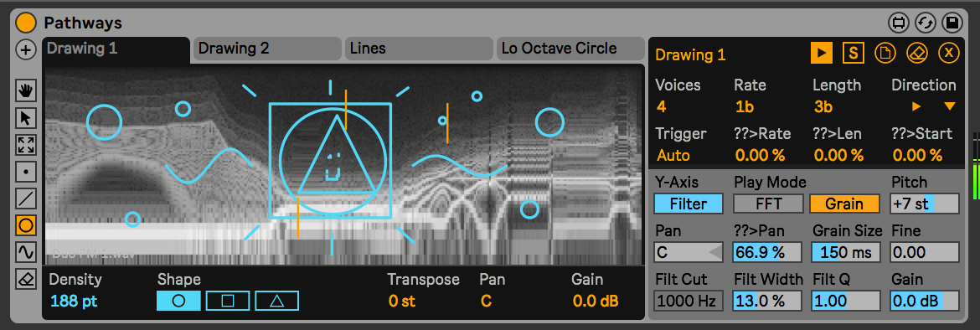The height and width of the screenshot is (330, 980).
Task: Select the triangle shape button
Action: [277, 301]
